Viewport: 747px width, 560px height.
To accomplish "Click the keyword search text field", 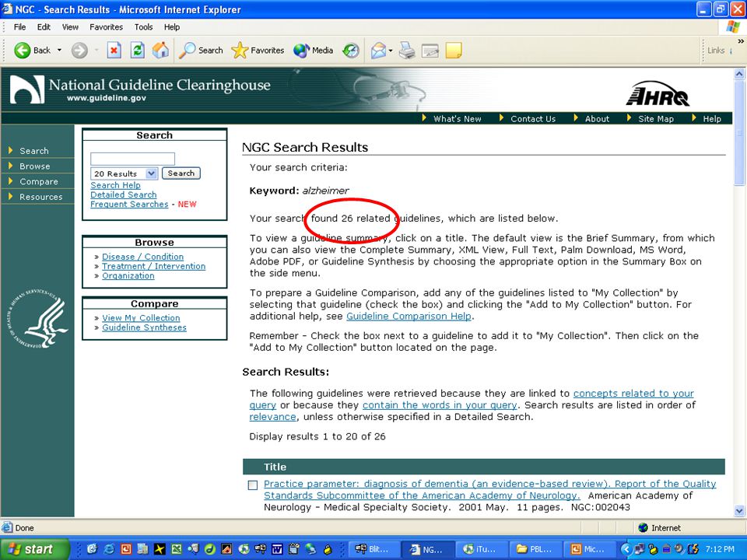I will click(x=132, y=159).
